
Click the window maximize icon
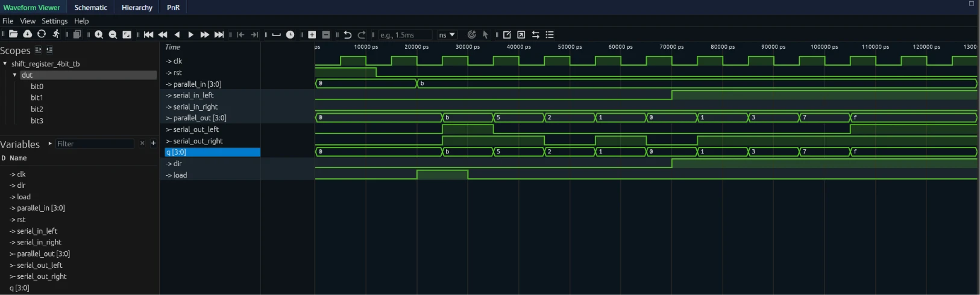coord(972,4)
